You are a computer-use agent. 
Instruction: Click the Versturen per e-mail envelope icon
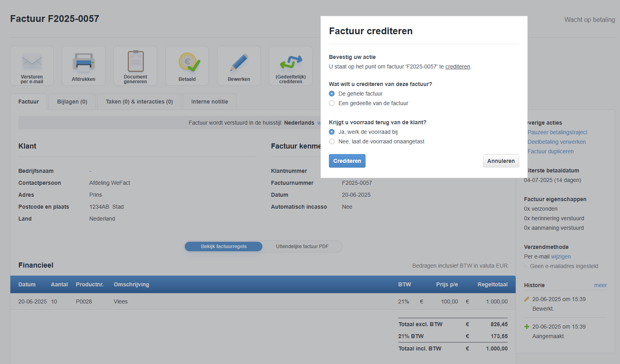tap(32, 62)
